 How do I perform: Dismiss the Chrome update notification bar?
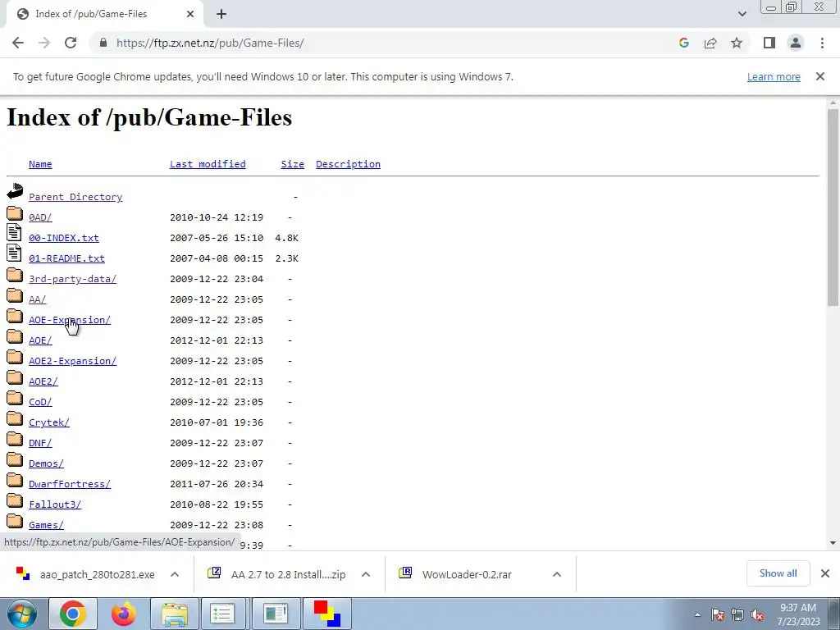tap(819, 76)
